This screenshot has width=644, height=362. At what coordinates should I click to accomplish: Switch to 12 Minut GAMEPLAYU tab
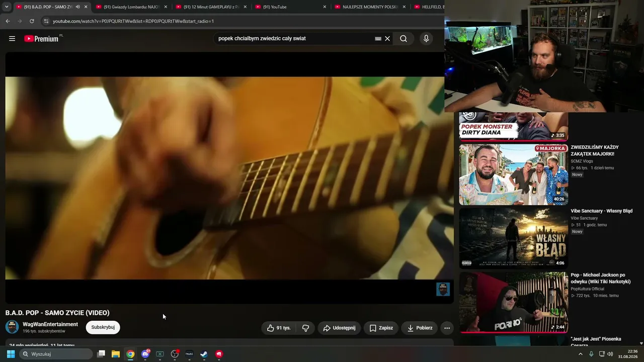pyautogui.click(x=211, y=7)
